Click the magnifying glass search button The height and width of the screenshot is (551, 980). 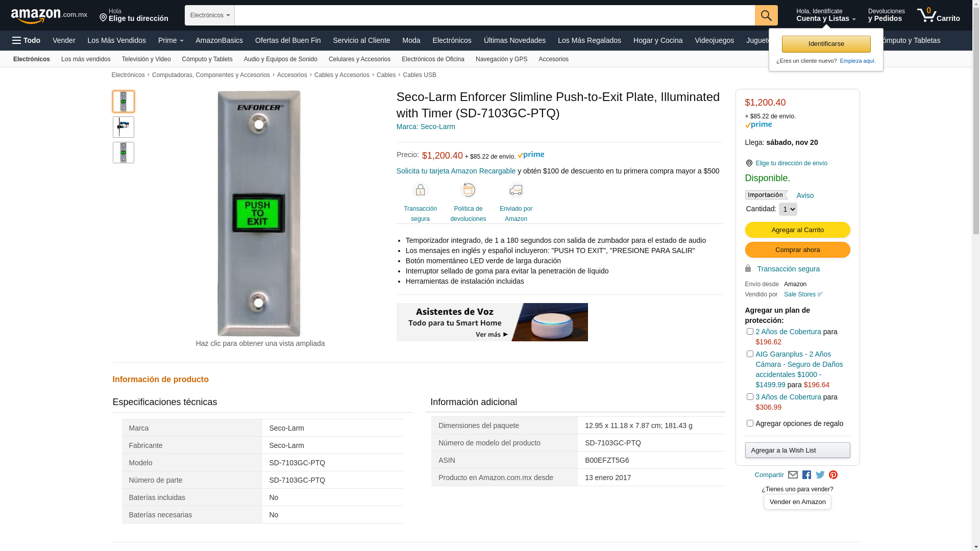[x=766, y=15]
